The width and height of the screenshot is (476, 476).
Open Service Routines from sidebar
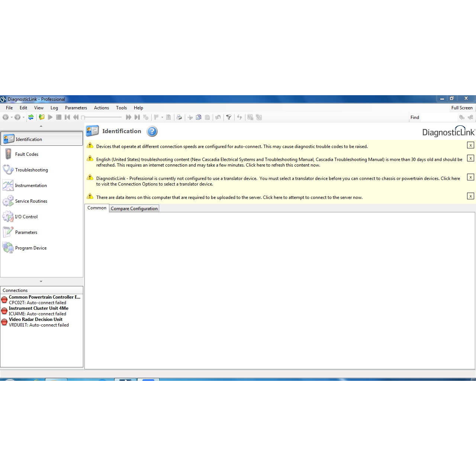tap(42, 201)
